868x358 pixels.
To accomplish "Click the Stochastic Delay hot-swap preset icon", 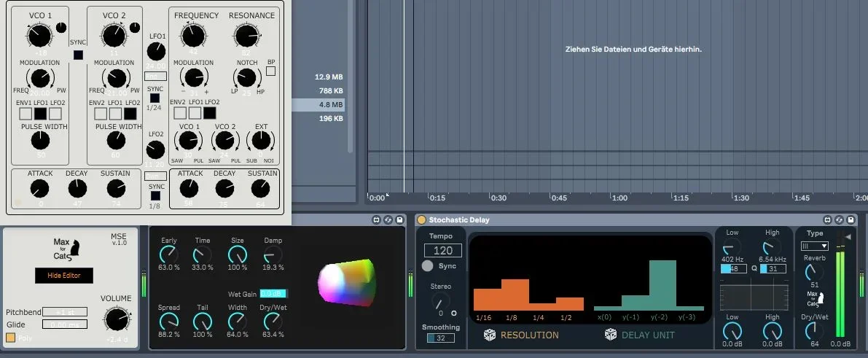I will tap(838, 219).
